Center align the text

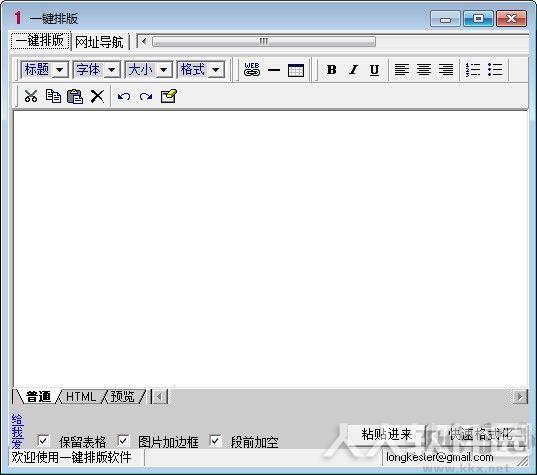click(x=424, y=70)
